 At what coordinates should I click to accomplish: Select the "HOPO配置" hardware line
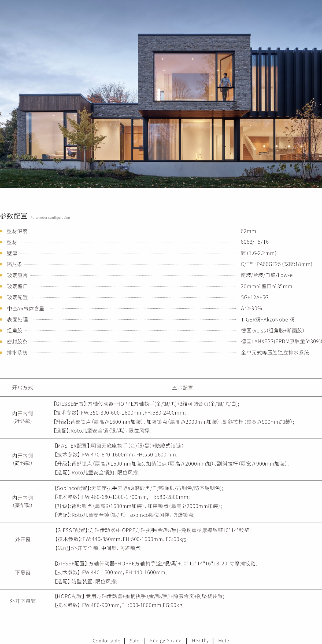[139, 596]
